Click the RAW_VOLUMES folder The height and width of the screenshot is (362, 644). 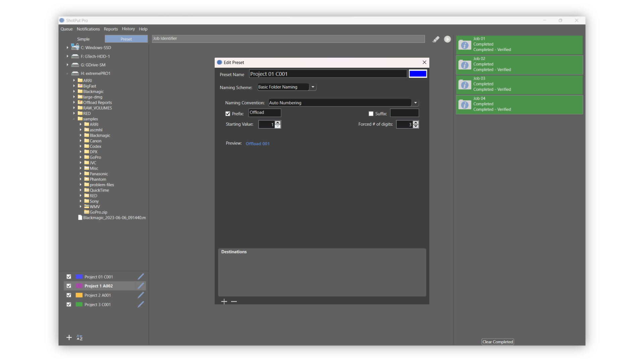pos(95,108)
